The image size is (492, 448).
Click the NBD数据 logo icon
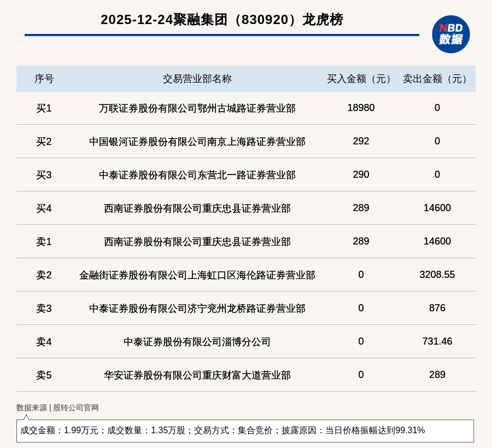[x=450, y=34]
